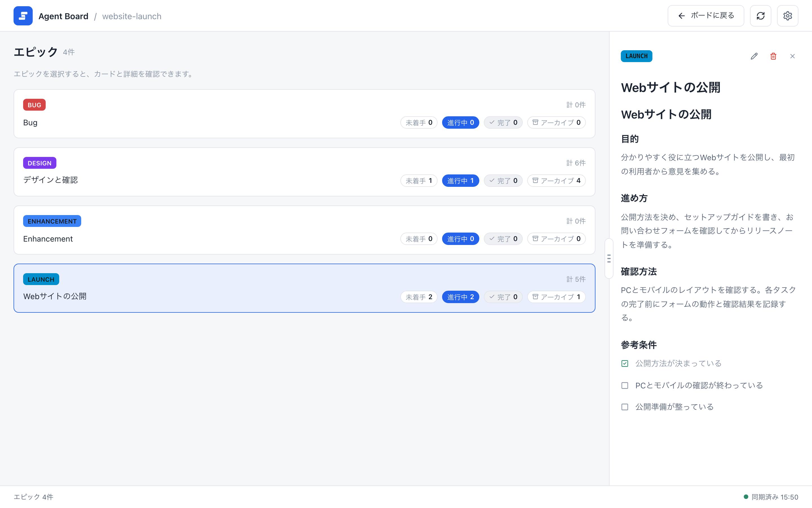Click アーカイブ 0 pill on Enhancement row
The image size is (812, 508).
556,239
